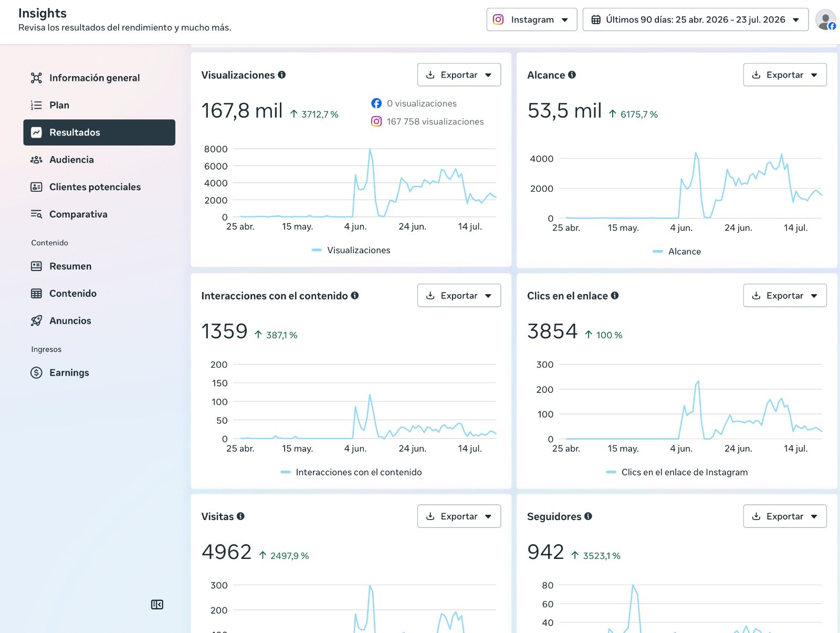This screenshot has height=633, width=840.
Task: Open Información general in sidebar
Action: click(99, 78)
